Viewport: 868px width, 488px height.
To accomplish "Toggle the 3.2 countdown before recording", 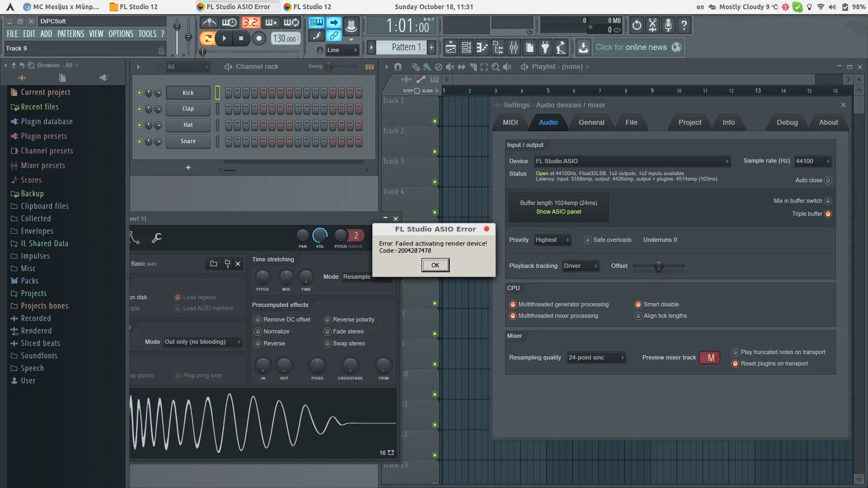I will 250,23.
